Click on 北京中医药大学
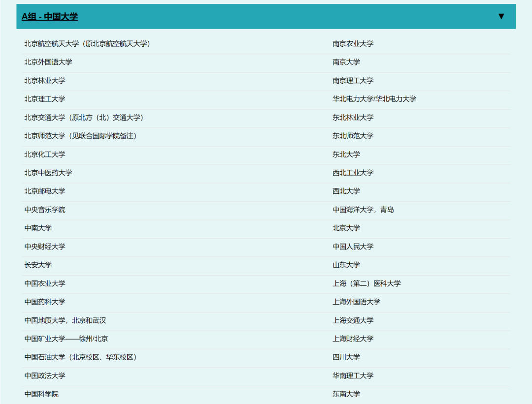This screenshot has width=532, height=404. 48,173
